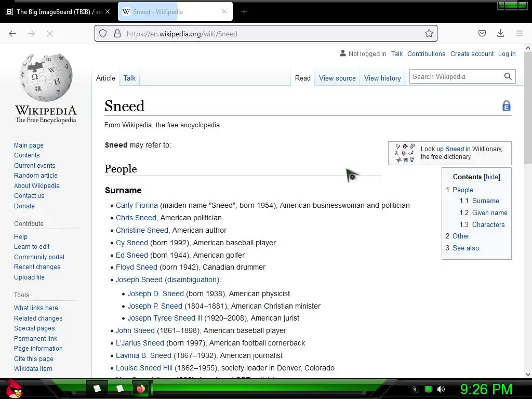Click the scrollbar down arrow

(528, 374)
